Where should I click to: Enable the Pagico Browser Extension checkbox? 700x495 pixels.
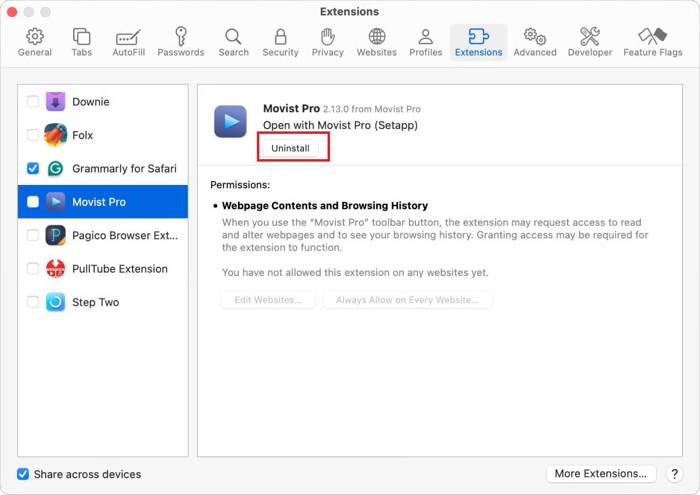(33, 235)
